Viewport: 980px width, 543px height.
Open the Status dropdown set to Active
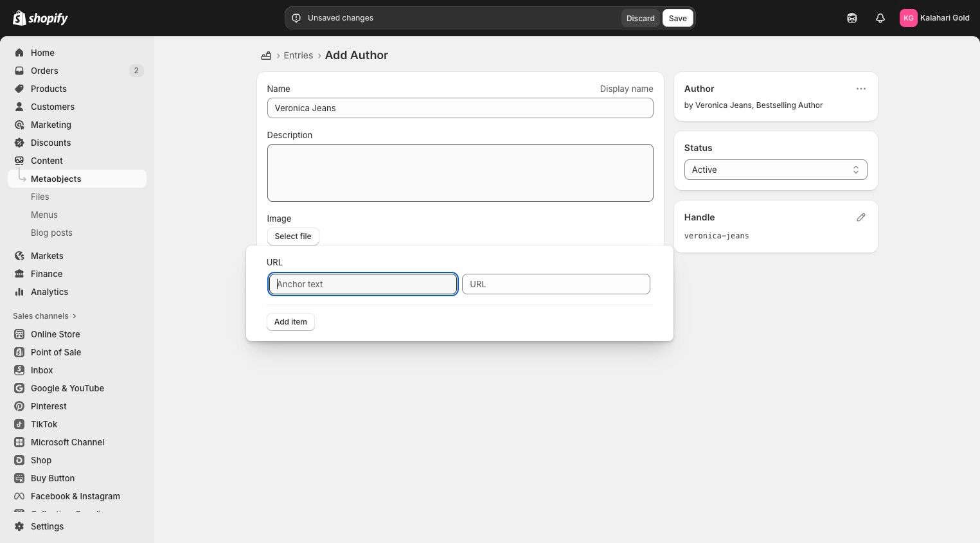[775, 170]
